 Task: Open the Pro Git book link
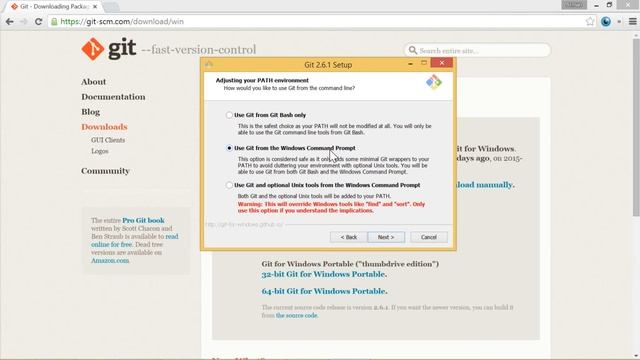[143, 220]
